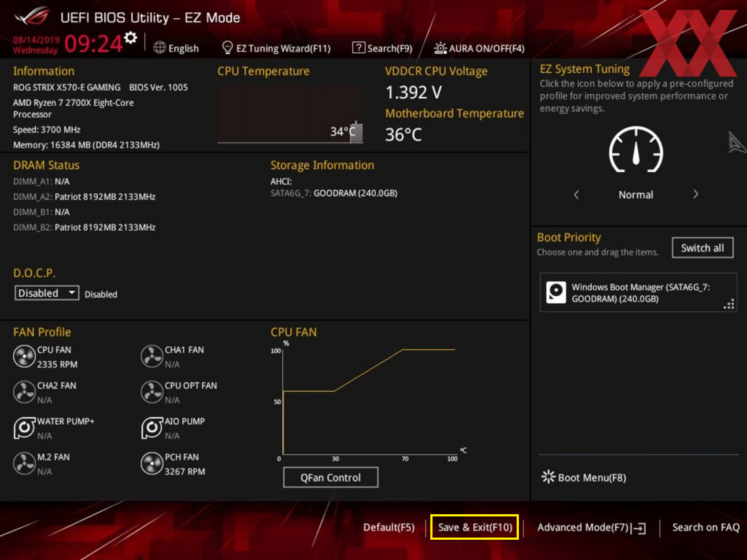The image size is (747, 560).
Task: Click ROG STRIX X570-E GAMING model name
Action: coord(67,87)
